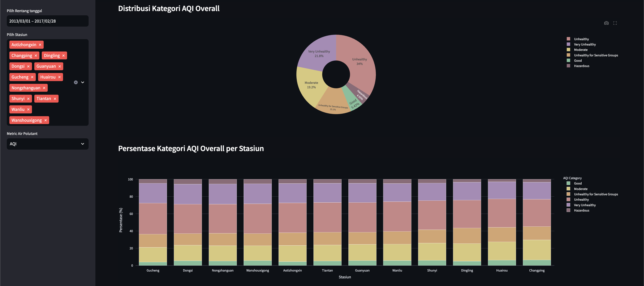The width and height of the screenshot is (644, 286).
Task: Expand the station multiselect chevron
Action: 83,82
